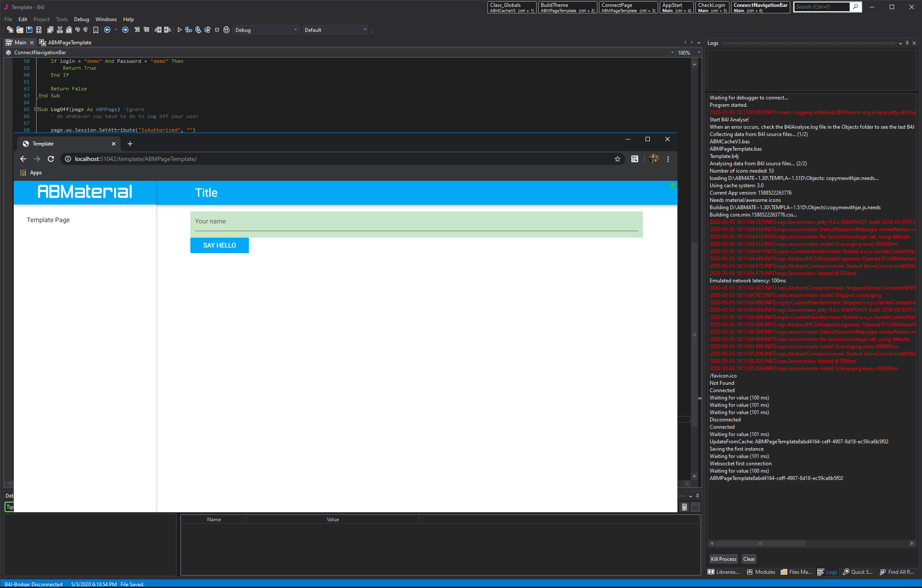The width and height of the screenshot is (922, 588).
Task: Click the Stop debugging square icon
Action: point(217,30)
